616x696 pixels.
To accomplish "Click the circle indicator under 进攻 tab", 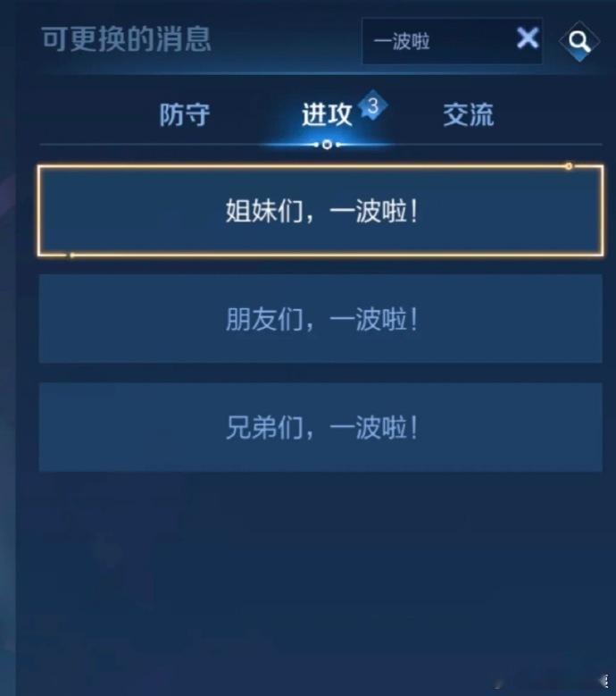I will click(327, 145).
